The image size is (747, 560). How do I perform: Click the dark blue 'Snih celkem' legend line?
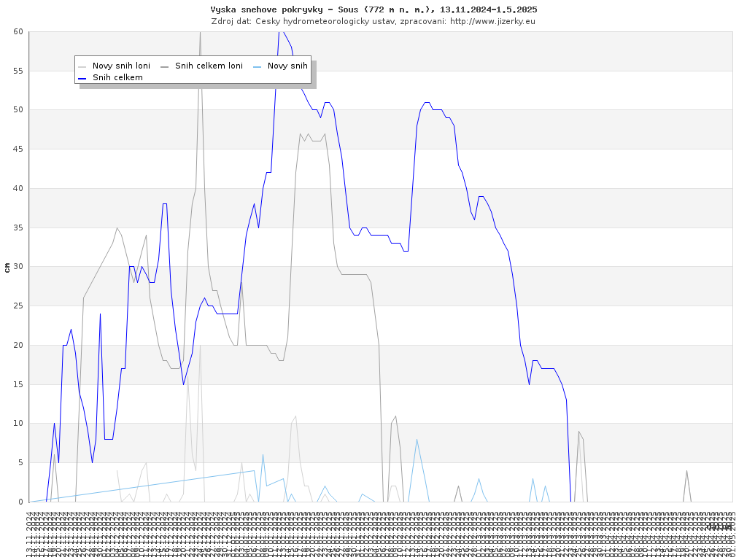[x=83, y=77]
